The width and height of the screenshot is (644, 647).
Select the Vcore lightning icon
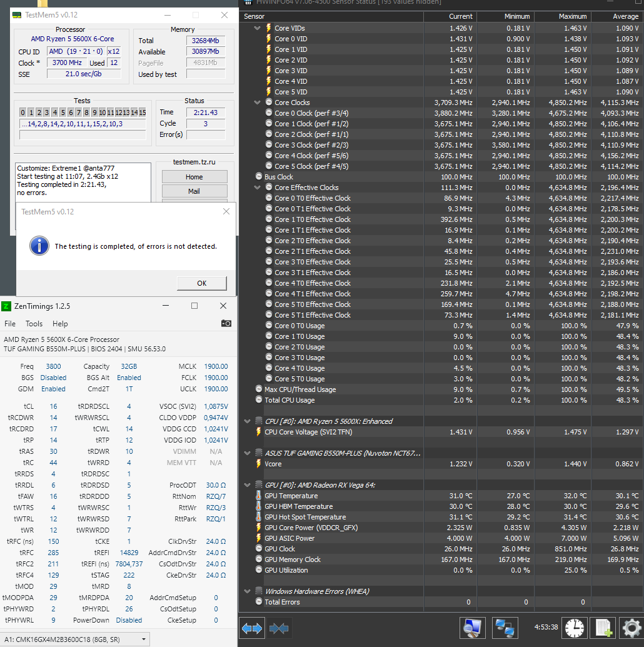[x=258, y=464]
